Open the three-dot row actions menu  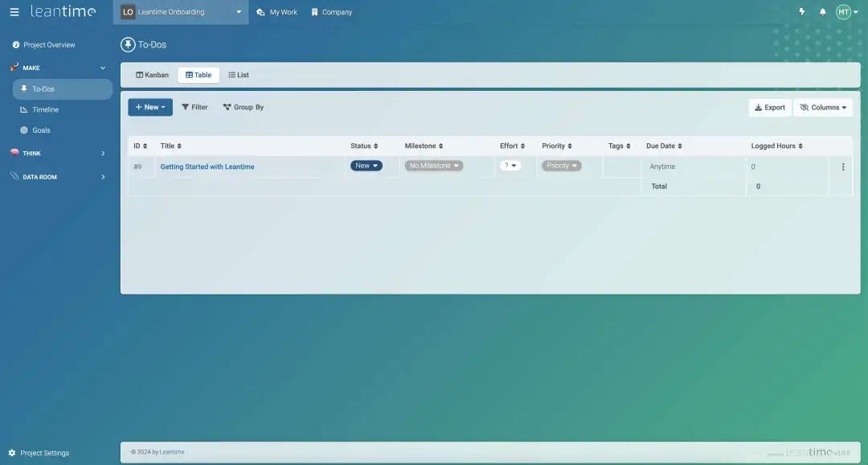[843, 167]
